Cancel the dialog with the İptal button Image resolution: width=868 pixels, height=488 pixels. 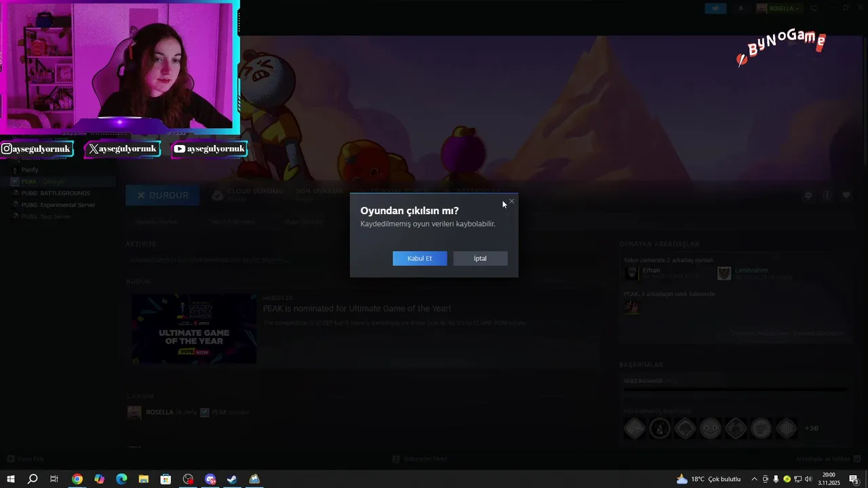coord(480,258)
